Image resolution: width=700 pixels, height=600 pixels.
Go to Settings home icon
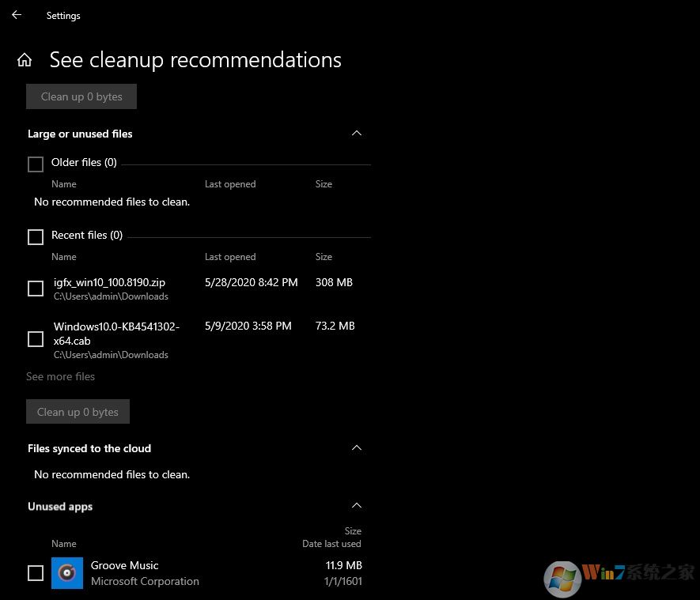coord(25,60)
